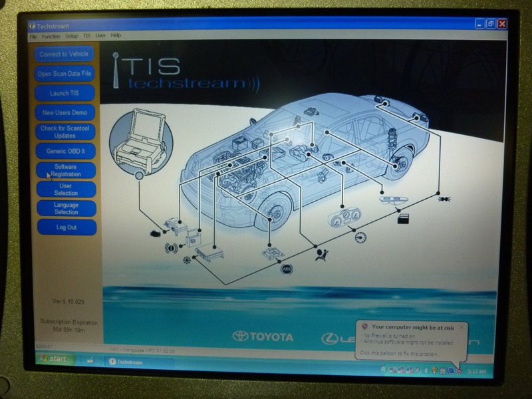Select the Generic OBD II button

[65, 151]
